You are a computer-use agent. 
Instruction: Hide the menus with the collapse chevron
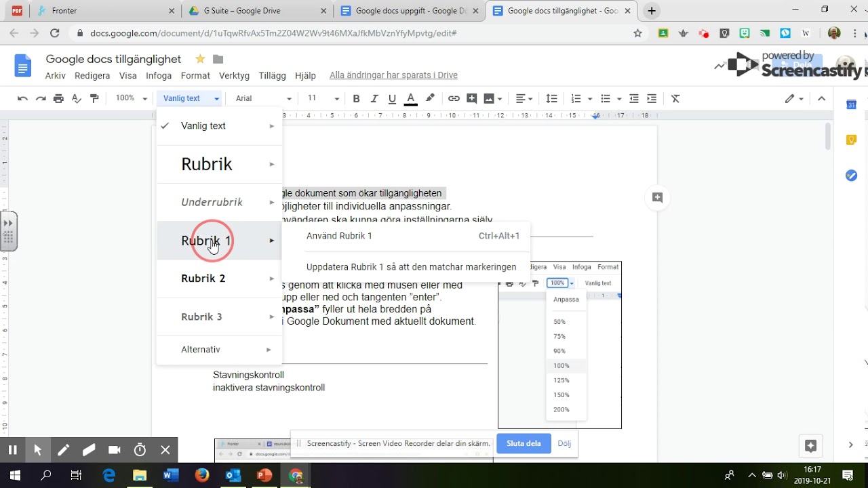821,98
